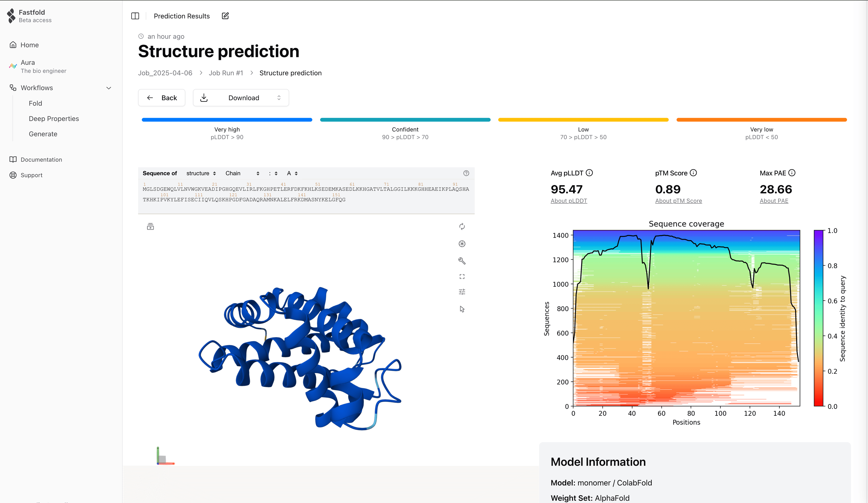
Task: Open the Download format dropdown
Action: click(279, 97)
